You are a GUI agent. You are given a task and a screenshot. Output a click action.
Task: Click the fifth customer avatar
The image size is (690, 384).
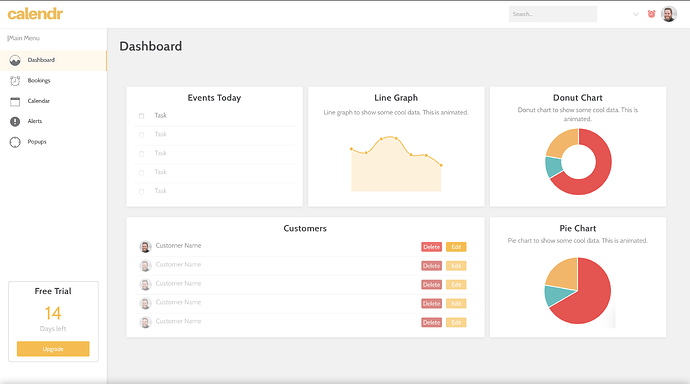coord(146,322)
